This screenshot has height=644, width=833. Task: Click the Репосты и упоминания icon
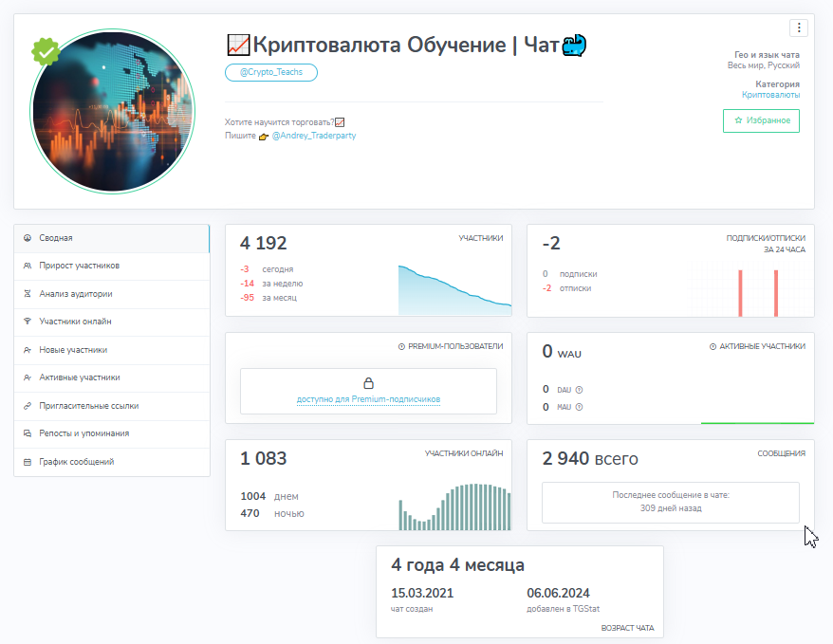(x=28, y=433)
